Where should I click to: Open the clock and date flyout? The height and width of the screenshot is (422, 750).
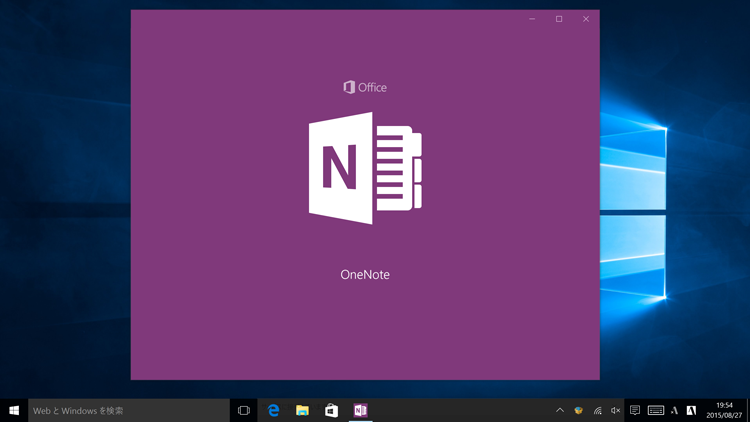(x=724, y=410)
